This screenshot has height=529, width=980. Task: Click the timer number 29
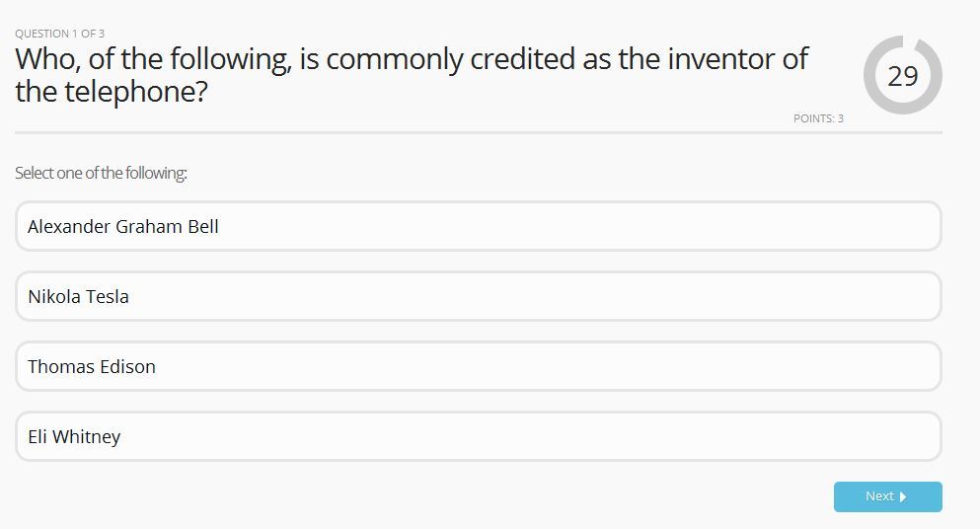point(903,76)
